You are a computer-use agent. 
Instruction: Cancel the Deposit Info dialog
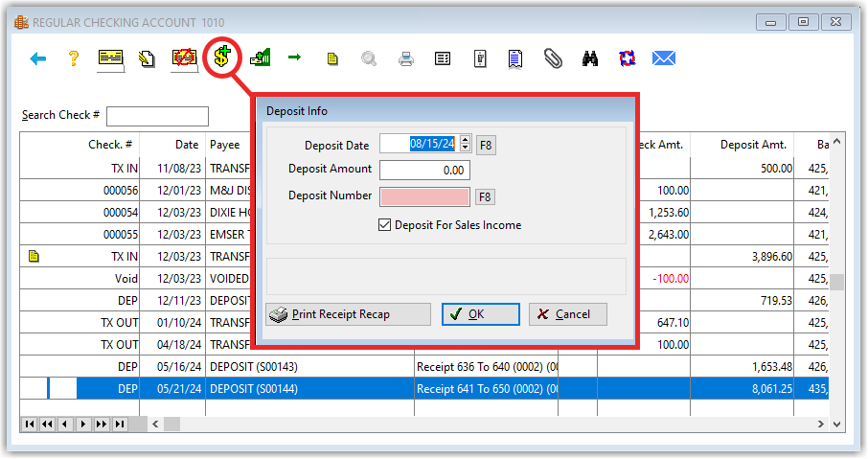[567, 314]
